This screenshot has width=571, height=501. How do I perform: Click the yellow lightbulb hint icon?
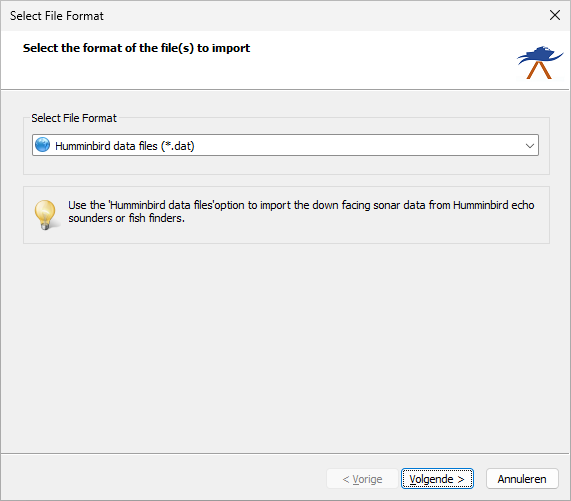point(46,215)
